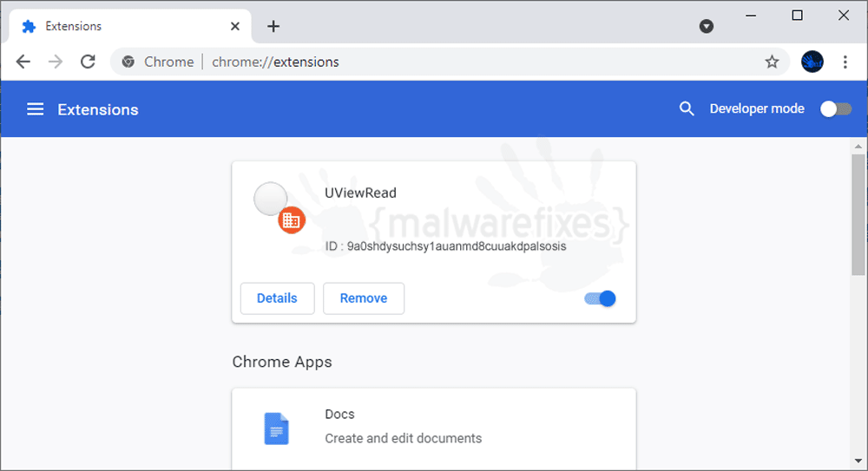
Task: Click the search extensions magnifier icon
Action: pyautogui.click(x=687, y=108)
